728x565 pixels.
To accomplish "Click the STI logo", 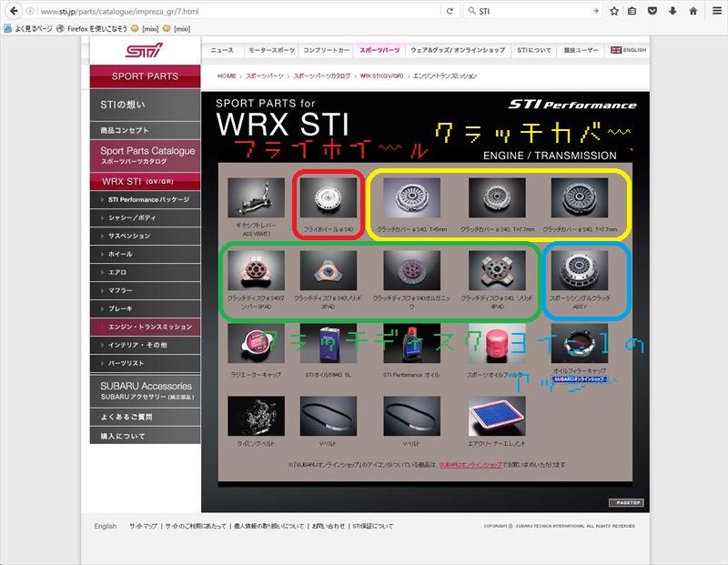I will (x=145, y=50).
